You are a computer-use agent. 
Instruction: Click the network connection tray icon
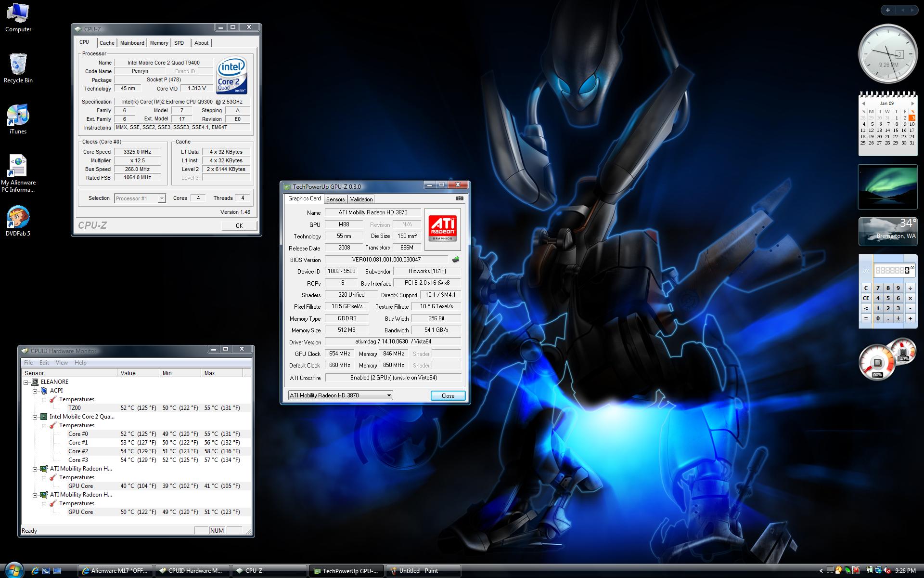(x=878, y=570)
